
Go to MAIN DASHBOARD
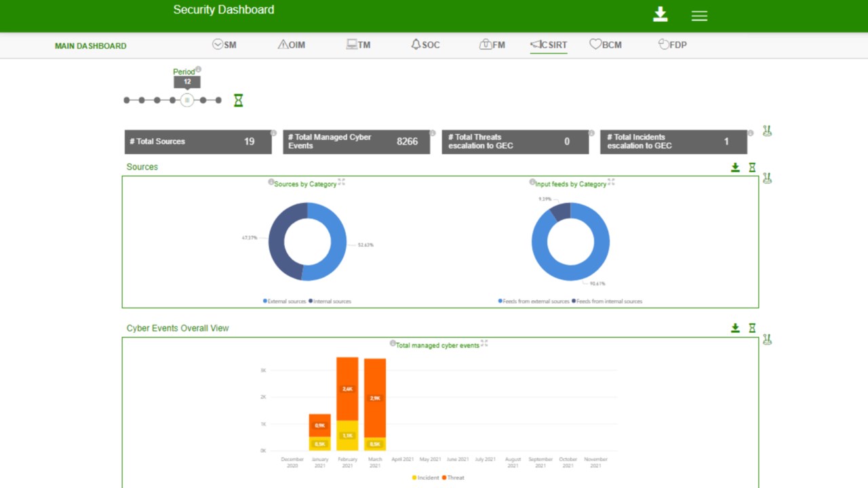(91, 46)
